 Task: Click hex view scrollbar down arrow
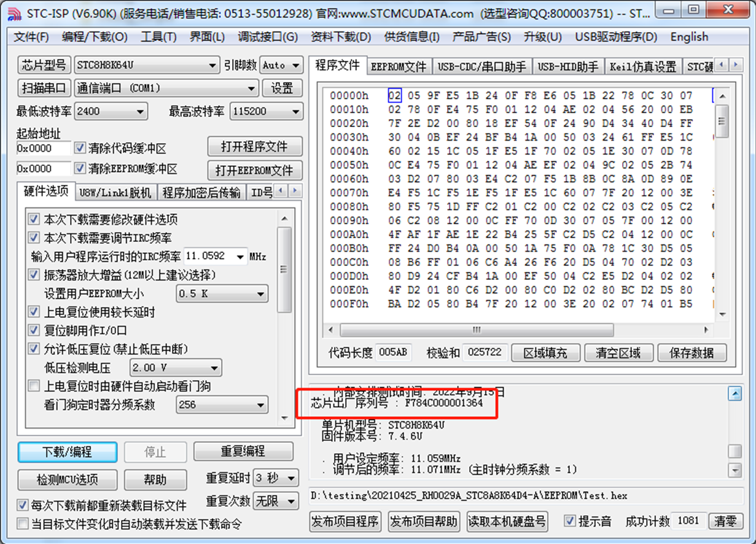[x=722, y=314]
